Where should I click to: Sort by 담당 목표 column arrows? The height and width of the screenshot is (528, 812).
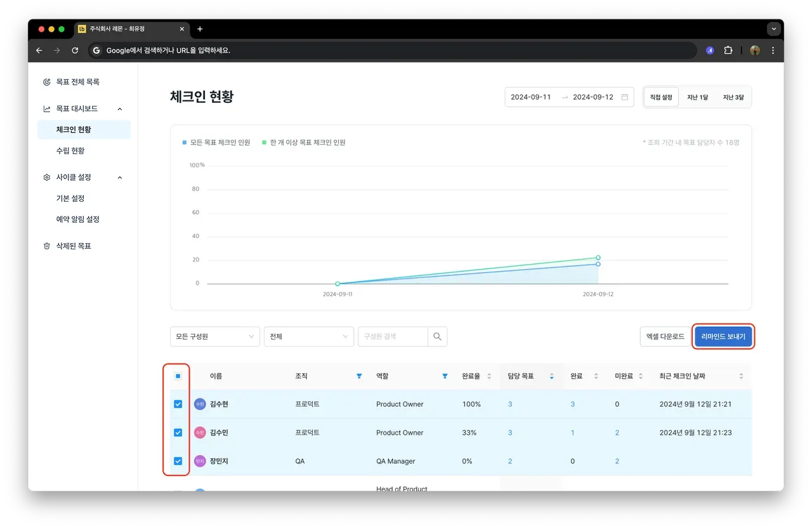tap(551, 376)
